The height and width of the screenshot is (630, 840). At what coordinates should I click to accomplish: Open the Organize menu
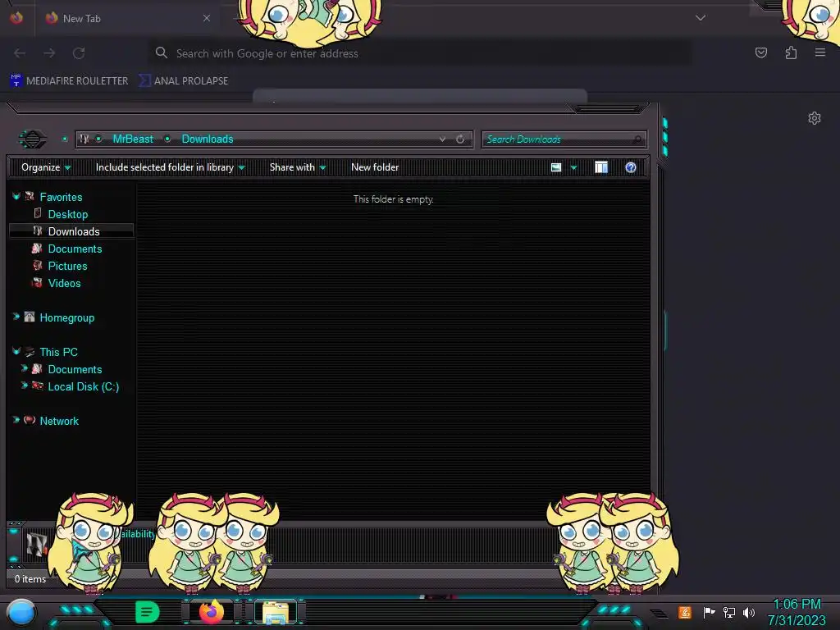click(46, 167)
